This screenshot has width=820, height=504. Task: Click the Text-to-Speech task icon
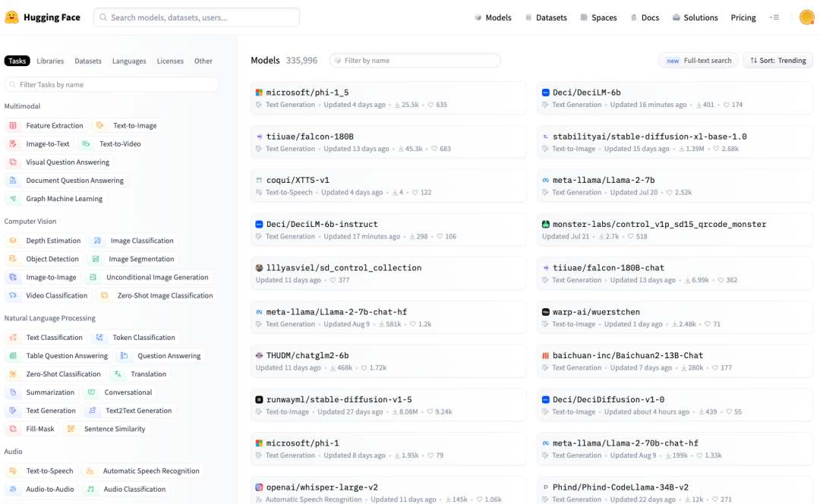pos(13,471)
